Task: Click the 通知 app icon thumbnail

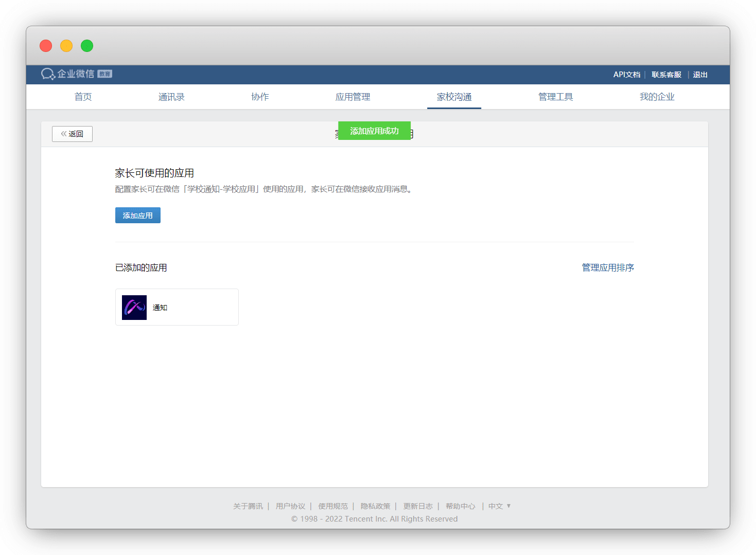Action: click(134, 308)
